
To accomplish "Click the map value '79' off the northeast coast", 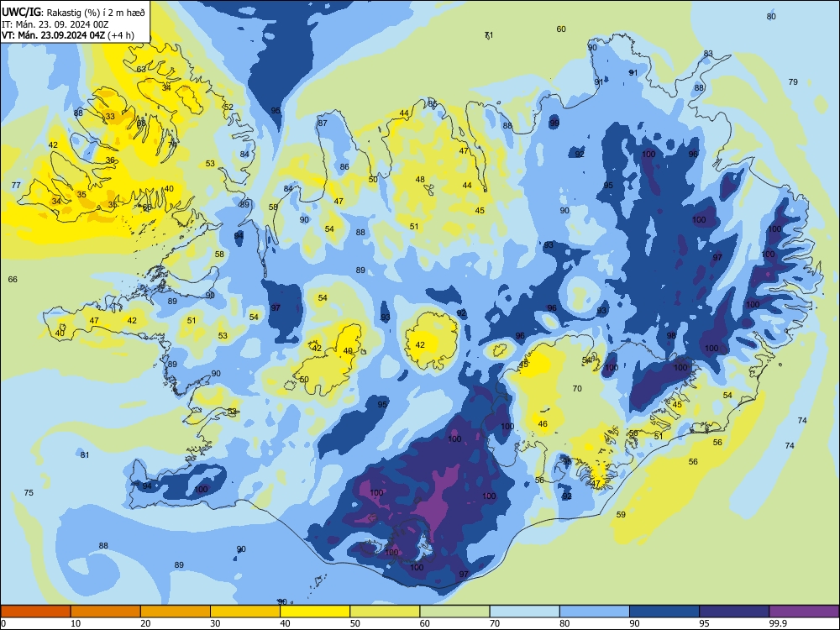I will click(x=793, y=82).
